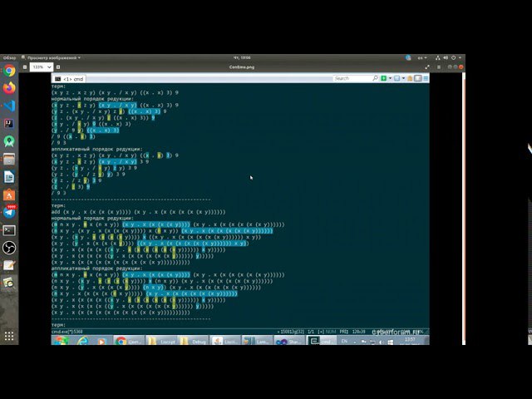Viewport: 532px width, 399px height.
Task: Open the ConEmu settings menu icon
Action: 426,78
